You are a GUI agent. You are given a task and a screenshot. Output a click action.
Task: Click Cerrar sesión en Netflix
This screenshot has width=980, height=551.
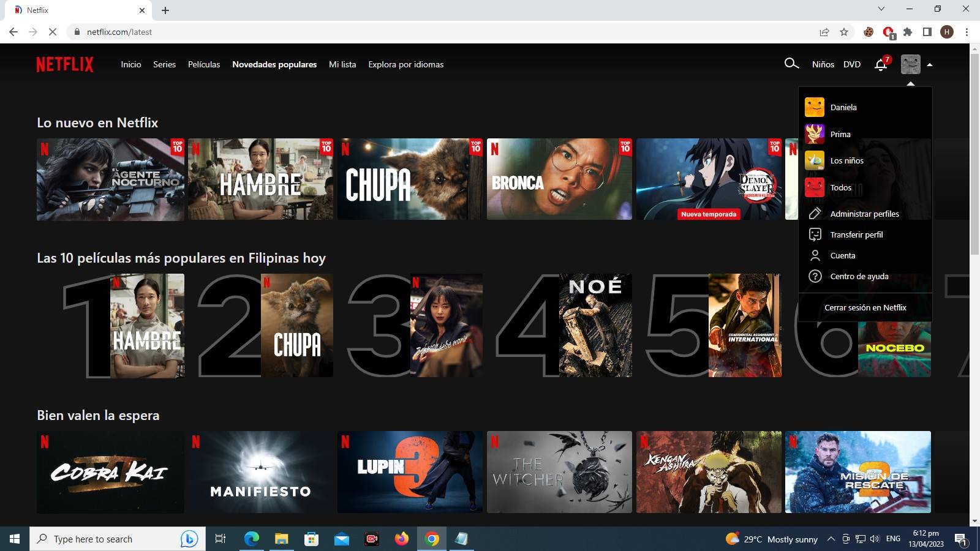coord(865,307)
